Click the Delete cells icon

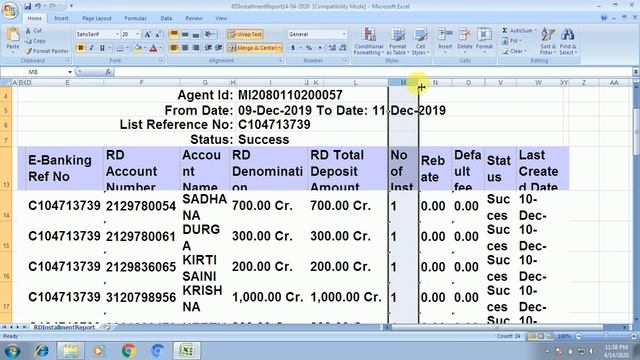tap(464, 35)
